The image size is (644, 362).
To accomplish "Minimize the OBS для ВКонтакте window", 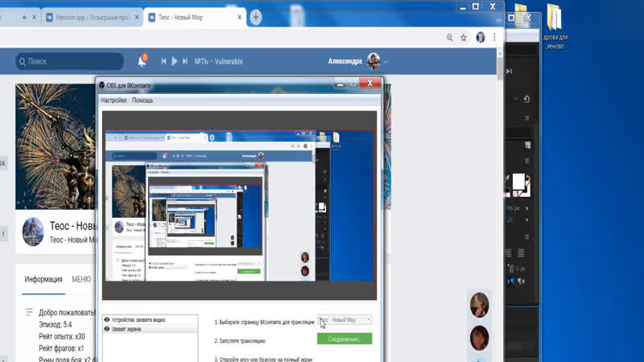I will pos(340,84).
